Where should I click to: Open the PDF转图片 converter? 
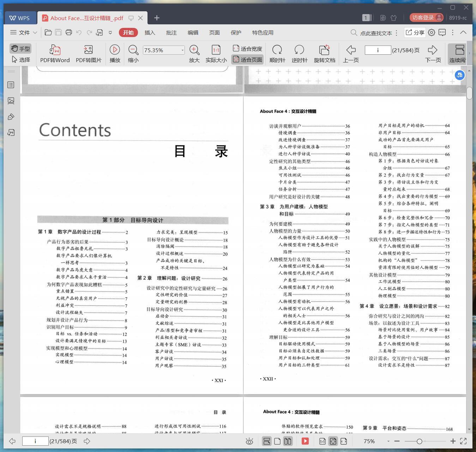tap(89, 54)
